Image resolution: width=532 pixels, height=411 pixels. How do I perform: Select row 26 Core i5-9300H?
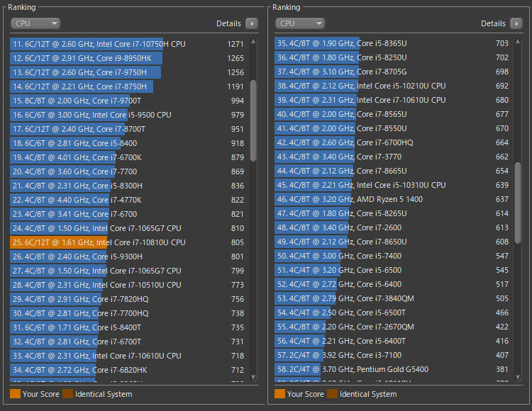(128, 257)
